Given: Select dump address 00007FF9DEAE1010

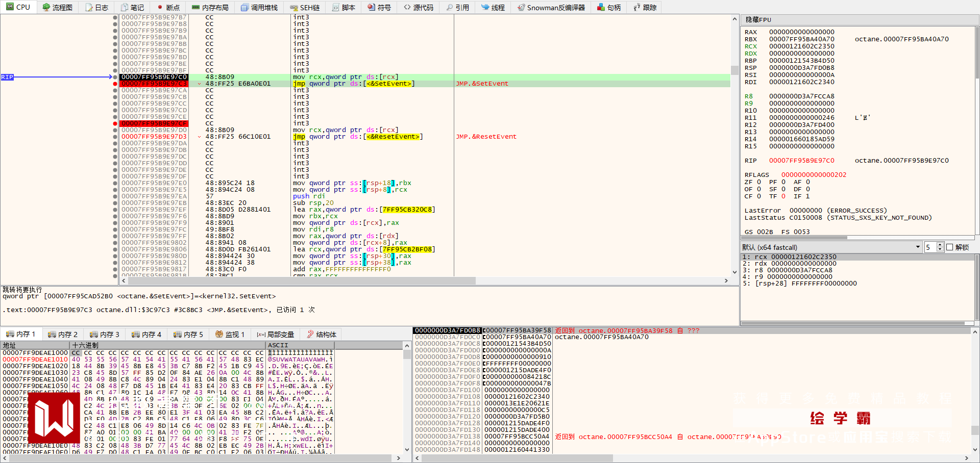Looking at the screenshot, I should coord(35,359).
